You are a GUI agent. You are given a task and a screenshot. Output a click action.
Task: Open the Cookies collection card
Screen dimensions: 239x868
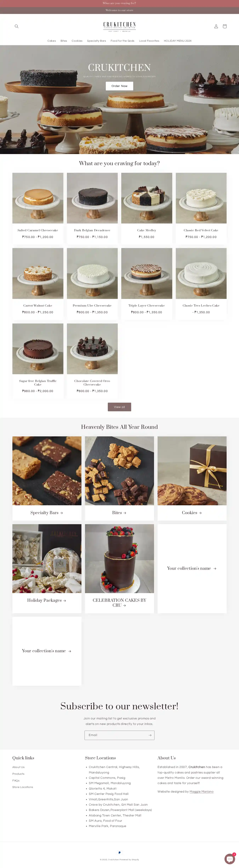click(x=192, y=478)
